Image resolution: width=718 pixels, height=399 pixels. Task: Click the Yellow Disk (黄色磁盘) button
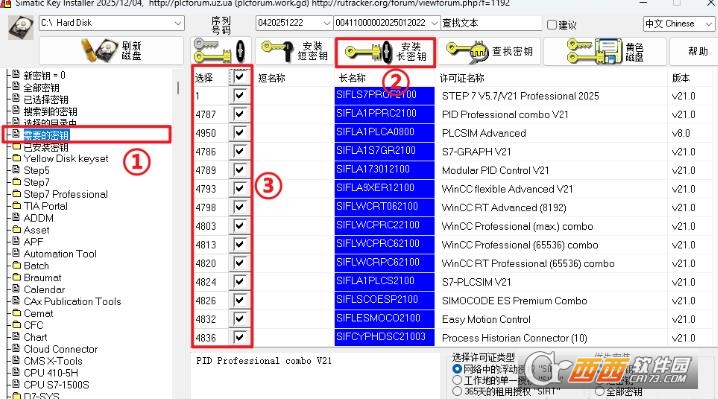(605, 51)
